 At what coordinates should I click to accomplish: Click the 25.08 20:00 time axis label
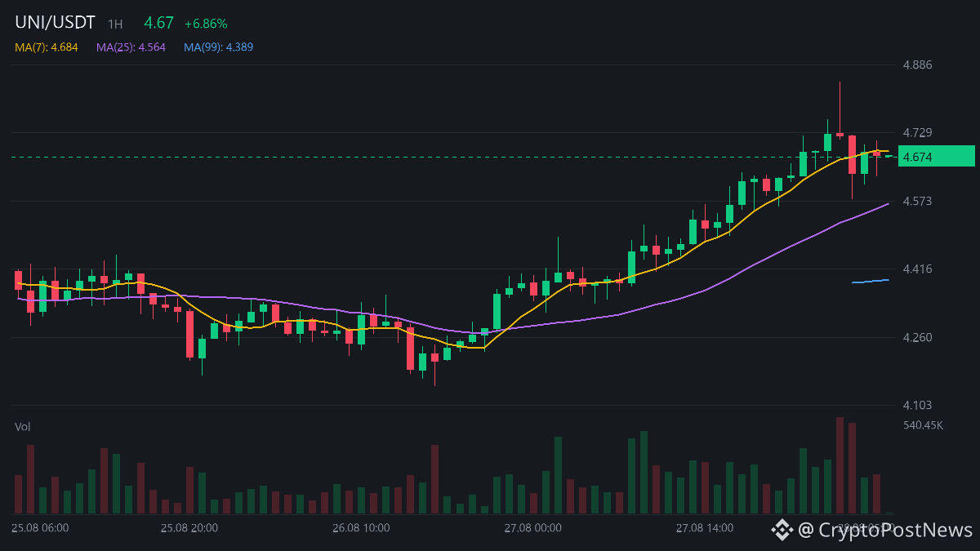coord(189,528)
